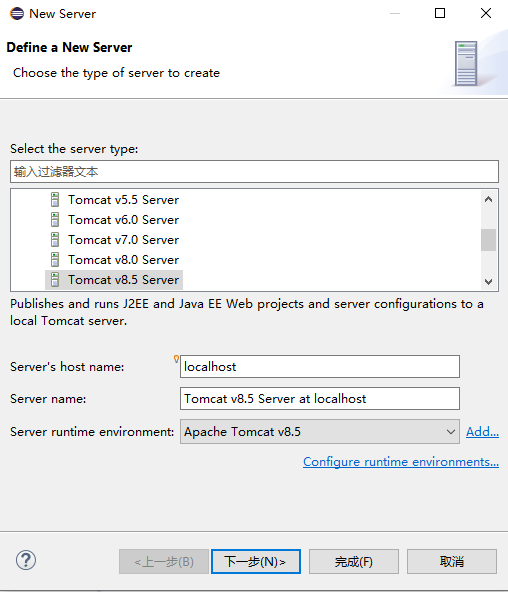Image resolution: width=508 pixels, height=592 pixels.
Task: Click the server list scrollbar thumb
Action: coord(488,240)
